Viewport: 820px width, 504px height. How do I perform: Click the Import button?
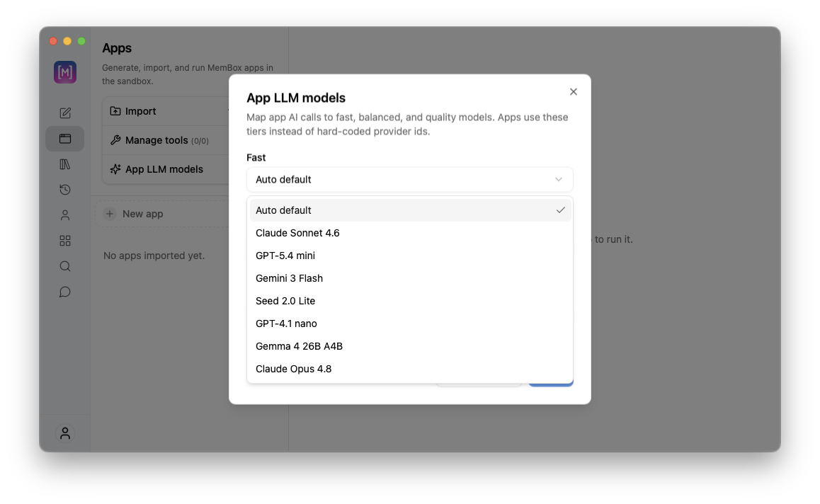click(166, 111)
